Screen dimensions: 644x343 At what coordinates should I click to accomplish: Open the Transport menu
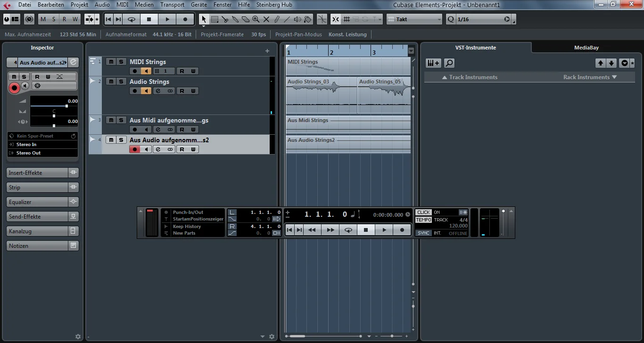point(172,5)
